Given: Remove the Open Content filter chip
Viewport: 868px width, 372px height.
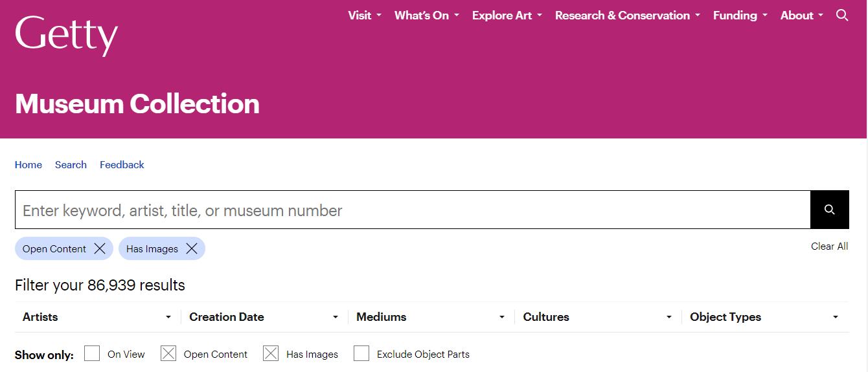Looking at the screenshot, I should 100,248.
